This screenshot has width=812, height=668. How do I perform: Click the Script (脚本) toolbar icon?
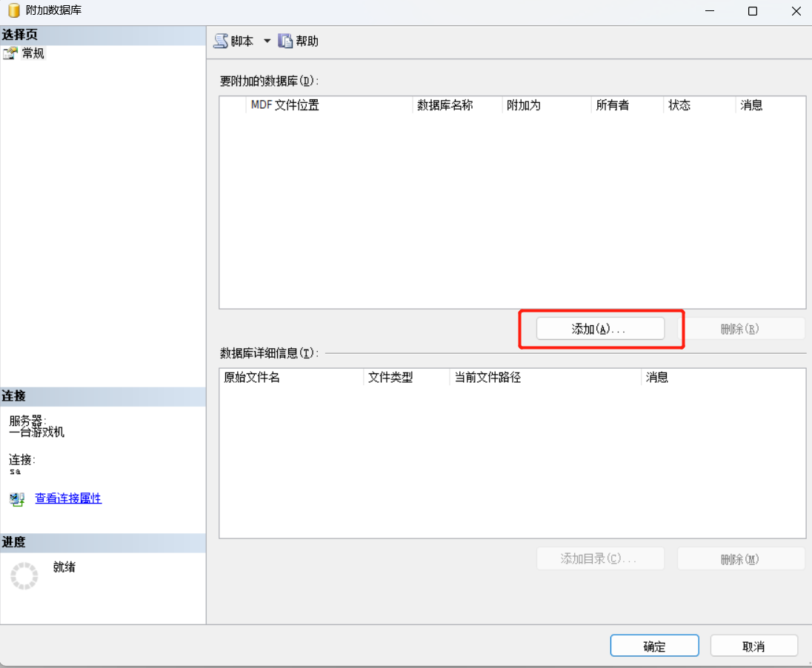point(221,41)
